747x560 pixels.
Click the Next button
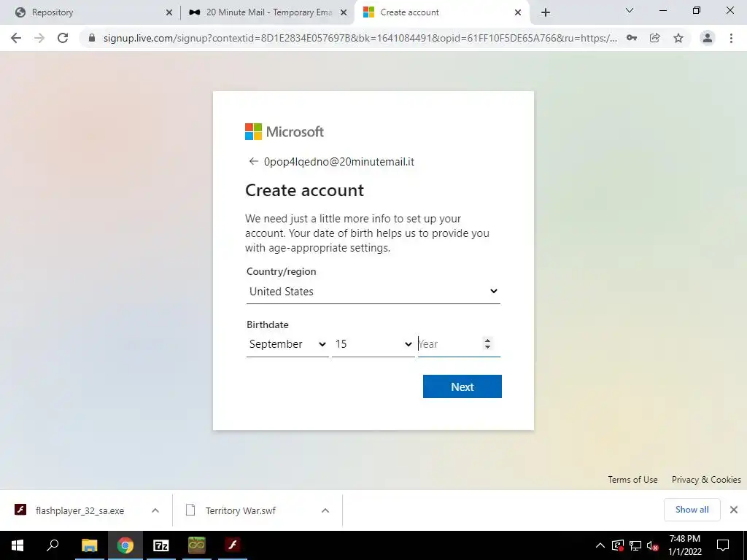[x=462, y=386]
